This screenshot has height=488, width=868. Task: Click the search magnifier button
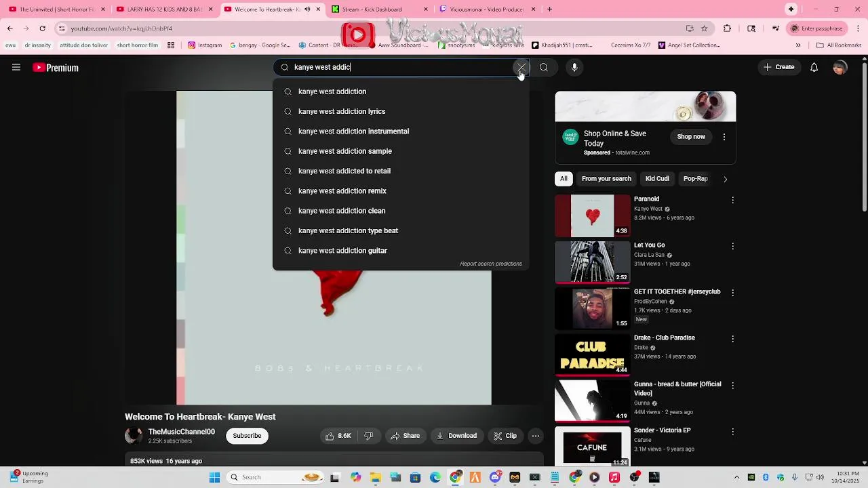[544, 67]
